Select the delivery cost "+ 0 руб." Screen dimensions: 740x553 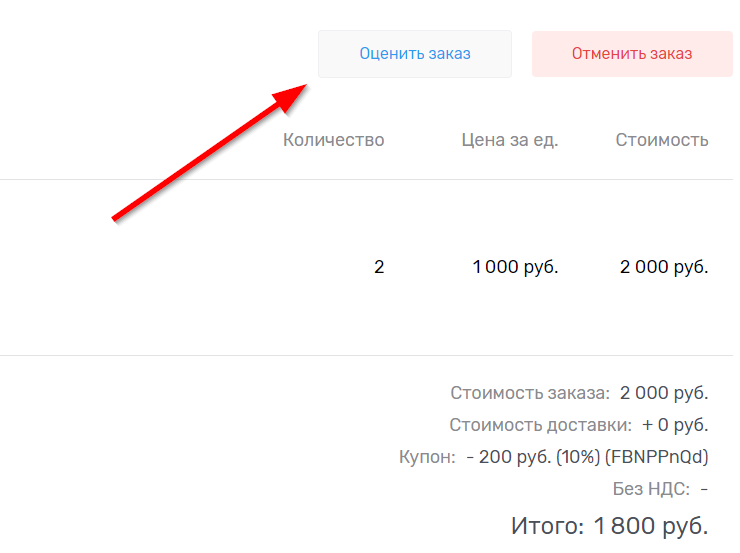click(x=675, y=425)
